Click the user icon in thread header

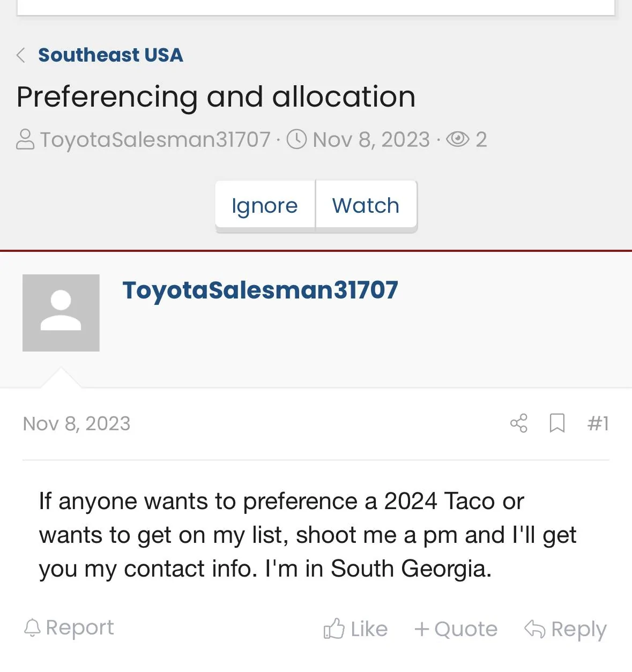pos(25,140)
